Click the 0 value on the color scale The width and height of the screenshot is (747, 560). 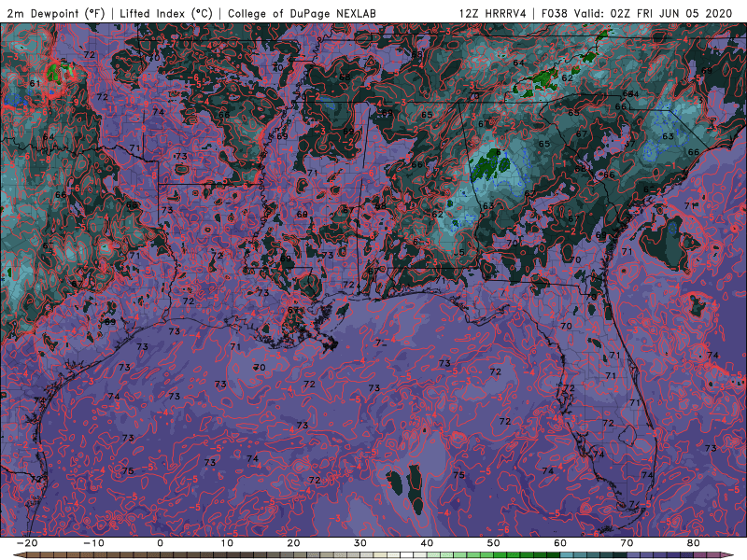coord(160,543)
